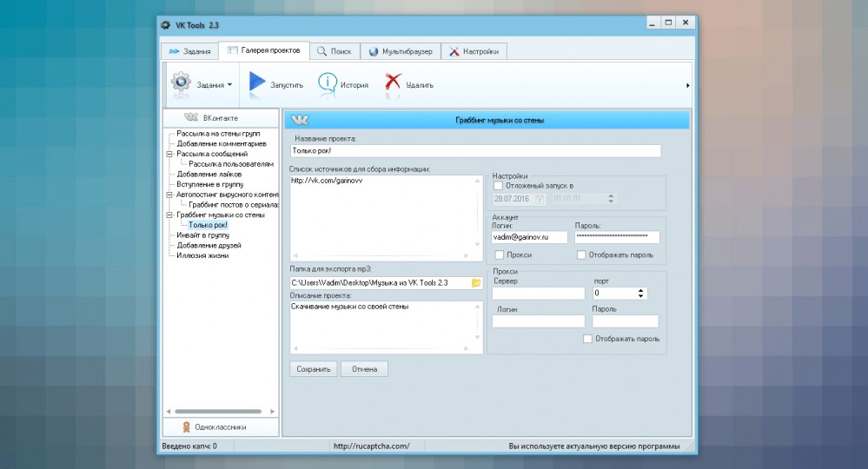
Task: Select Добавление лайков tree item
Action: pyautogui.click(x=209, y=175)
